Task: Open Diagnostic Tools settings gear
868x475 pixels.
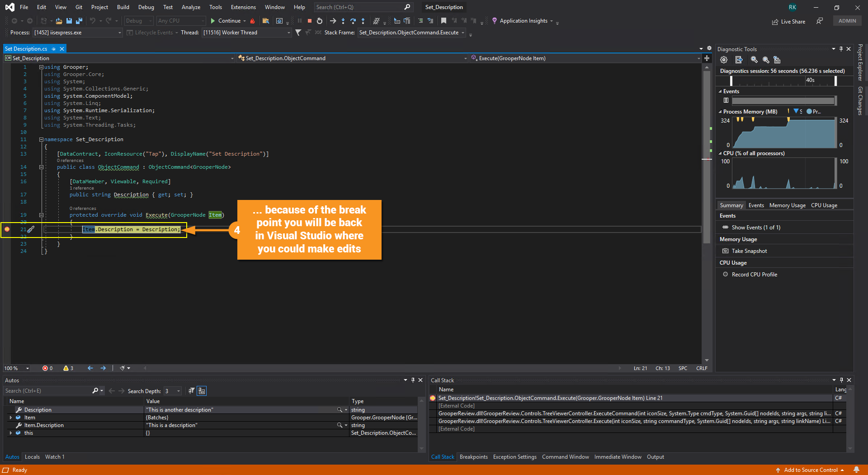Action: tap(724, 60)
